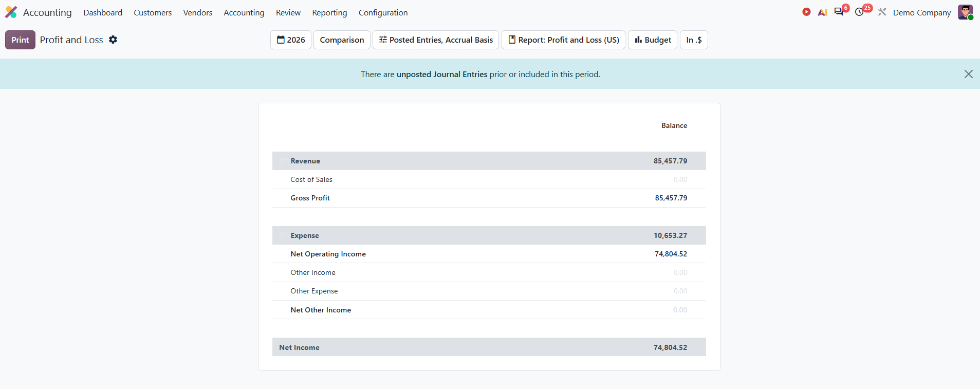Open the Configuration menu
The width and height of the screenshot is (980, 389).
pyautogui.click(x=383, y=12)
